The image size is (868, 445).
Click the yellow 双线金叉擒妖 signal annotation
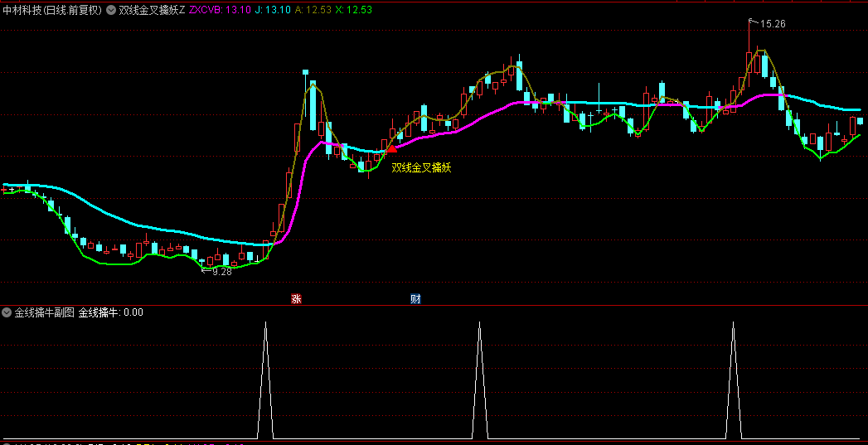[x=421, y=167]
